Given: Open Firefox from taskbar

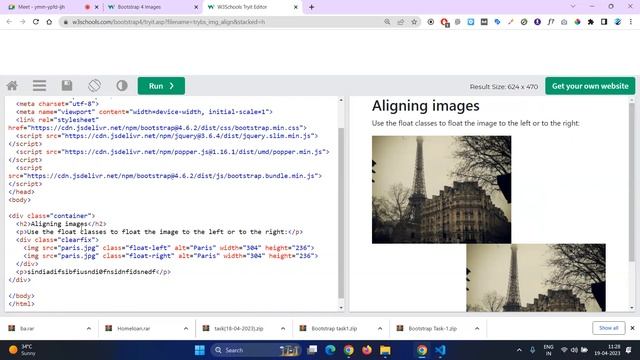Looking at the screenshot, I should [367, 350].
